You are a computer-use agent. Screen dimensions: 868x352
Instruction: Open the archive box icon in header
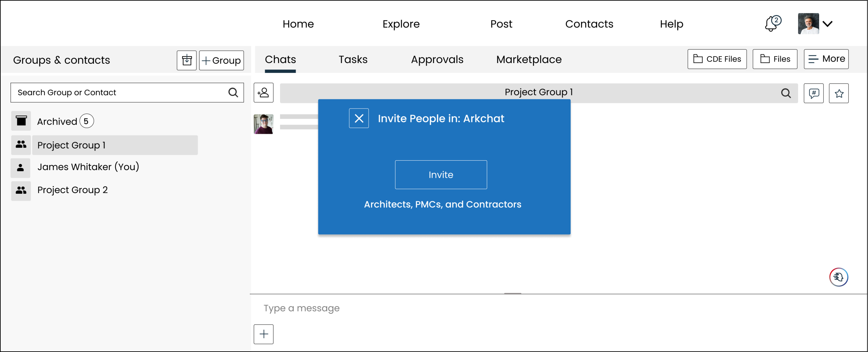click(x=186, y=60)
